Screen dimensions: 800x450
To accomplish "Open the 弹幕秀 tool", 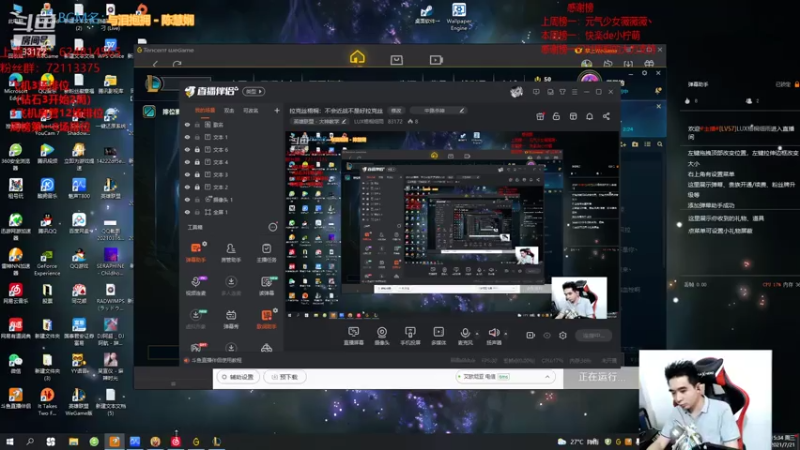I will 231,319.
